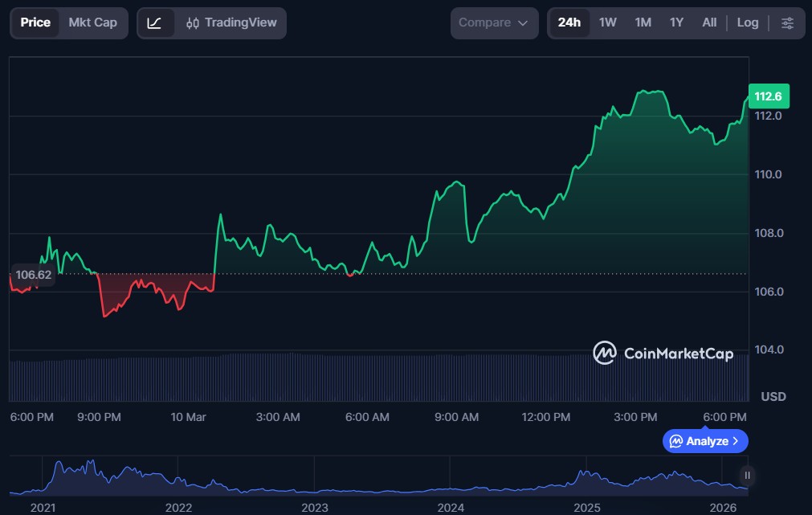Select the 24h time range

[x=569, y=22]
